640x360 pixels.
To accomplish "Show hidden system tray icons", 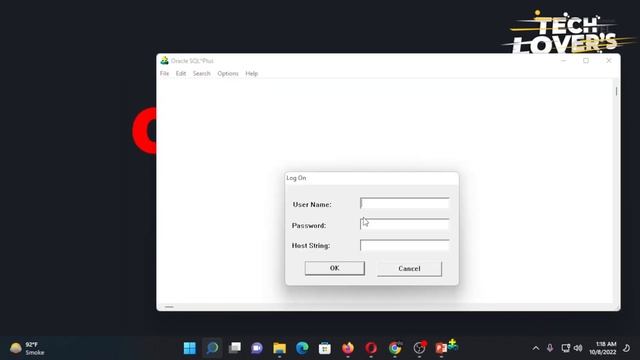I will pyautogui.click(x=536, y=348).
